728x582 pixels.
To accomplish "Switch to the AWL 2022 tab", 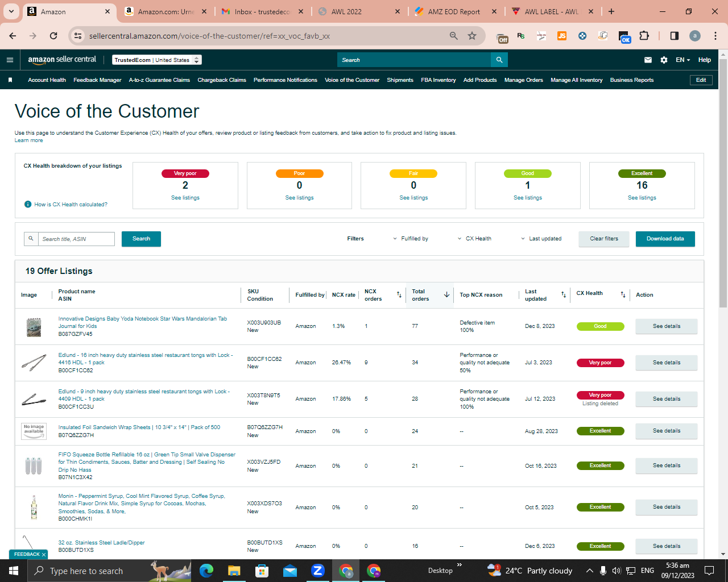I will tap(359, 11).
